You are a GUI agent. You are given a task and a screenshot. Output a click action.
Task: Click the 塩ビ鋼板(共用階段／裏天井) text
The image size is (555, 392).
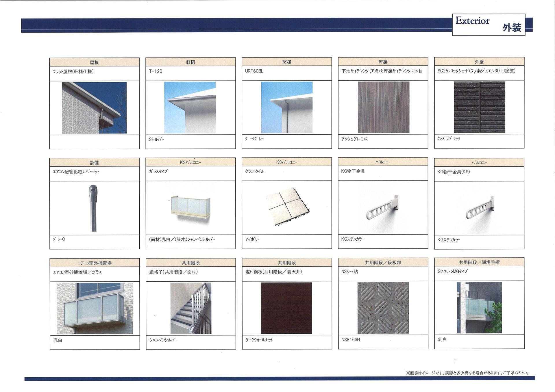tap(273, 272)
